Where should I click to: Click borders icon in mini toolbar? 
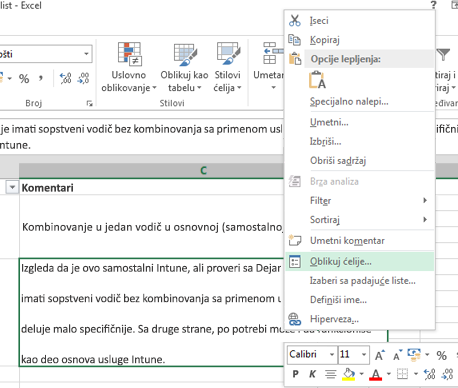click(x=402, y=374)
